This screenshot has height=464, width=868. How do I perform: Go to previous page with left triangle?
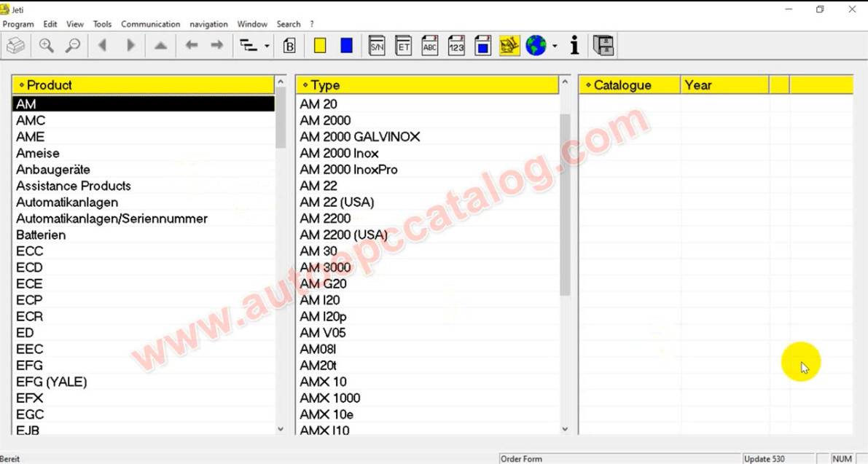(103, 45)
